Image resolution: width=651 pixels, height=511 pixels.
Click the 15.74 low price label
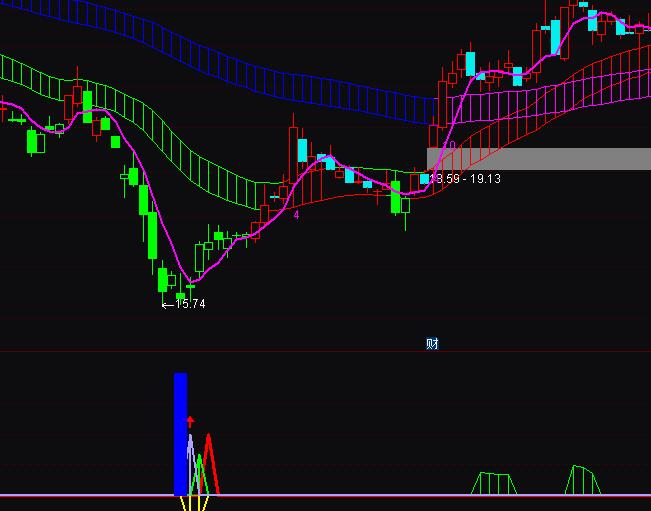coord(184,305)
